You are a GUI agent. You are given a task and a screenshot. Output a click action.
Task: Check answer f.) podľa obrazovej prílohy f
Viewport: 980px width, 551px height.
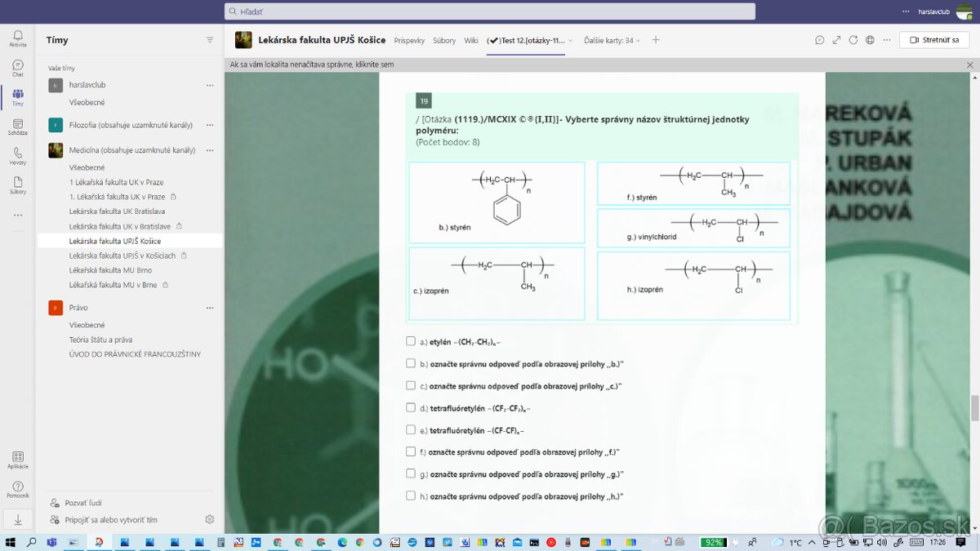click(411, 451)
